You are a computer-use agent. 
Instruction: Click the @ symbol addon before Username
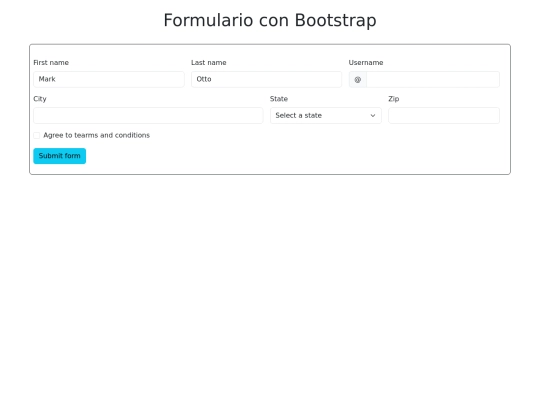pyautogui.click(x=358, y=79)
